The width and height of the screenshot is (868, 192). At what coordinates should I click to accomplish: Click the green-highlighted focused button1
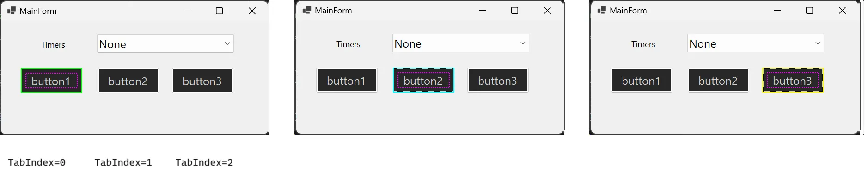tap(51, 81)
